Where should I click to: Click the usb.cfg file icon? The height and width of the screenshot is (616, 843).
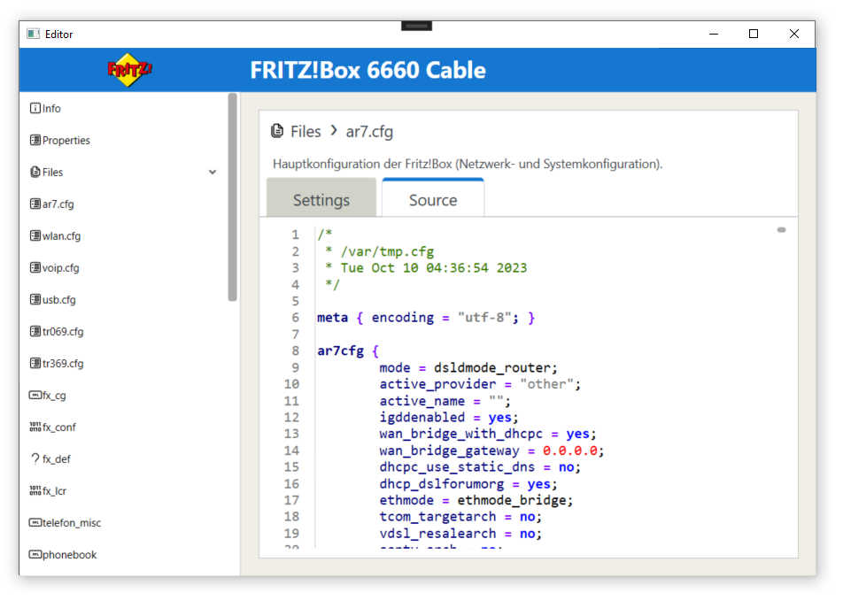point(35,299)
